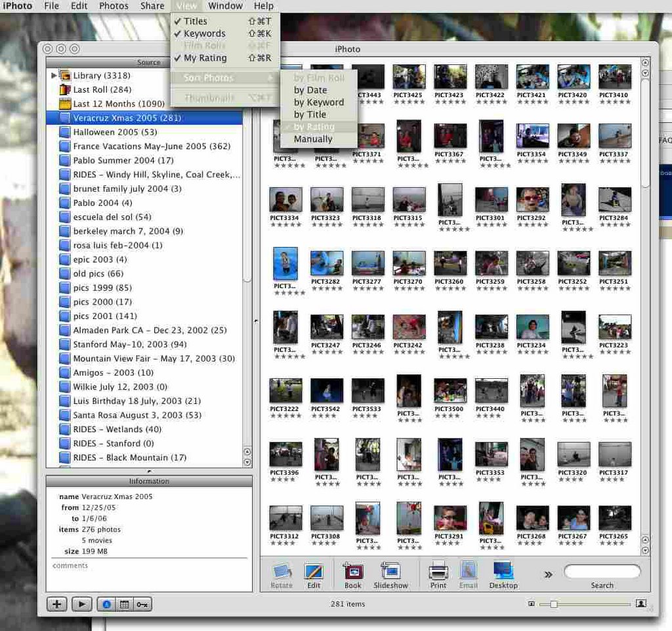
Task: Select the Amigos - 2003 album icon
Action: coord(65,372)
